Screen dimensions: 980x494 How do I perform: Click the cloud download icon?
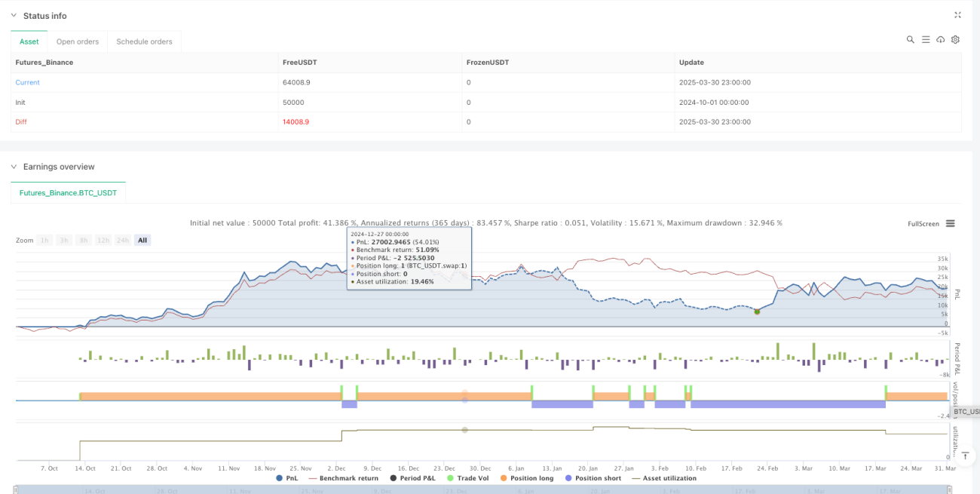(x=941, y=39)
